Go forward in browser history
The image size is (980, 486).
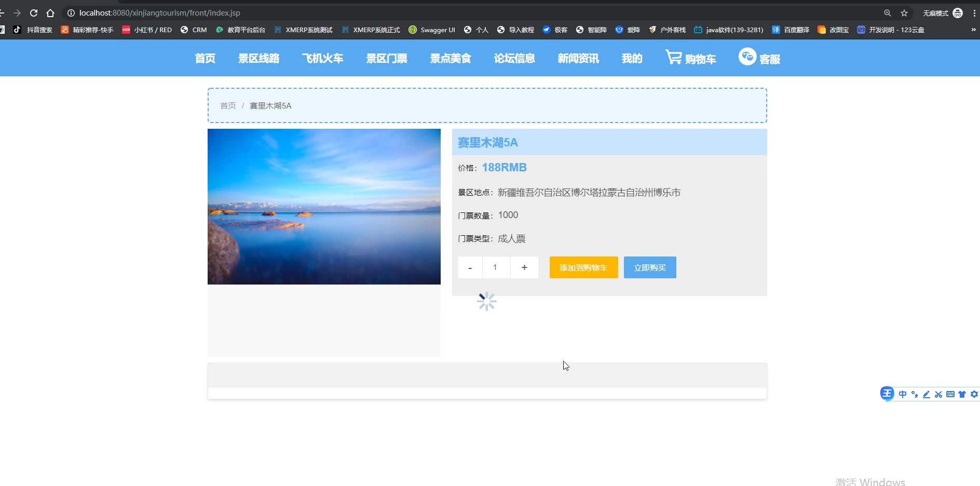[x=17, y=13]
